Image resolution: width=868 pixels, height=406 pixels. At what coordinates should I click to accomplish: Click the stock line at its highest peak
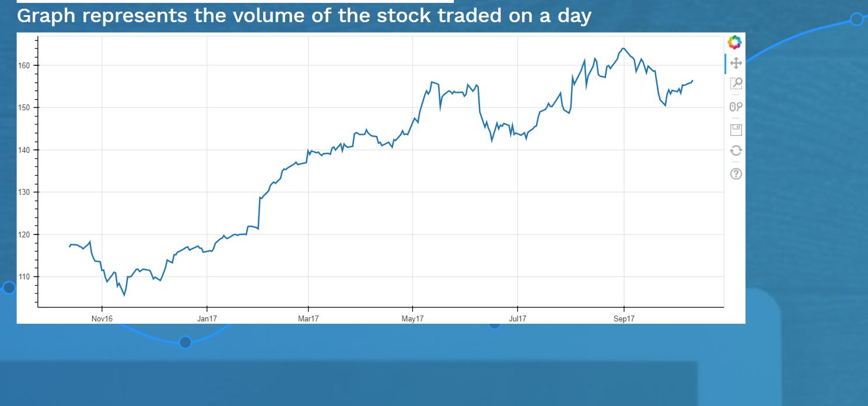pyautogui.click(x=624, y=48)
